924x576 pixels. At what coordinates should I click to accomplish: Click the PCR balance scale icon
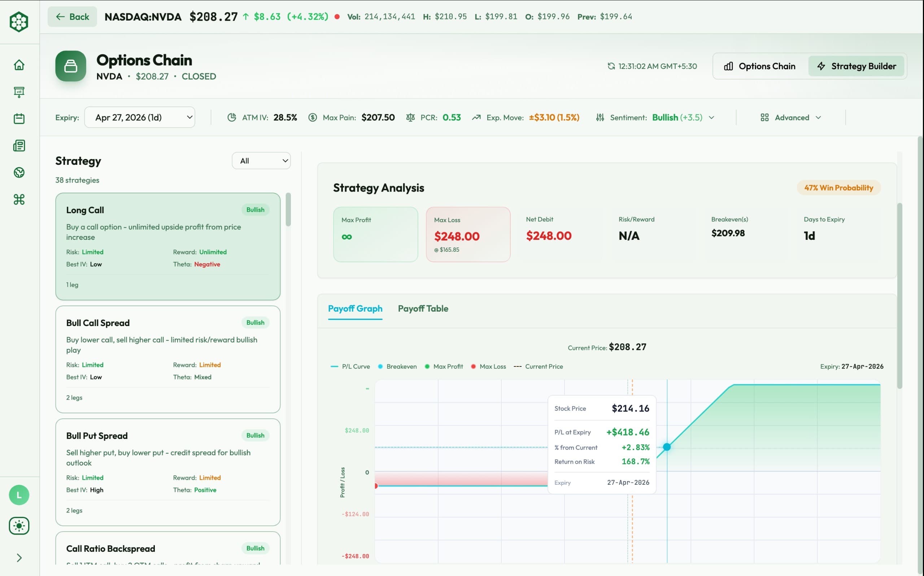coord(410,117)
